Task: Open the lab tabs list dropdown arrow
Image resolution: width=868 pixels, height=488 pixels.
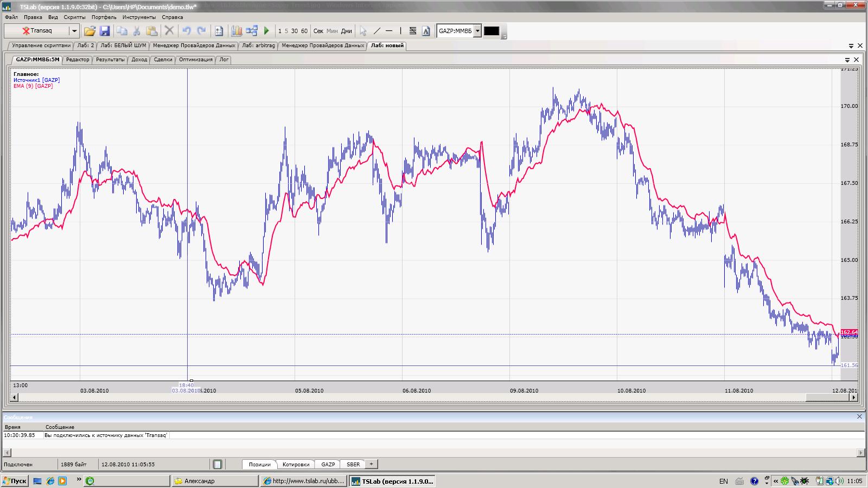Action: (851, 46)
